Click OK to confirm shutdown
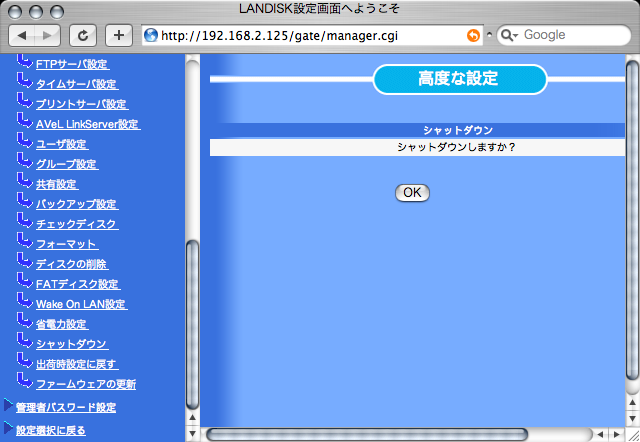The image size is (640, 442). pyautogui.click(x=412, y=193)
